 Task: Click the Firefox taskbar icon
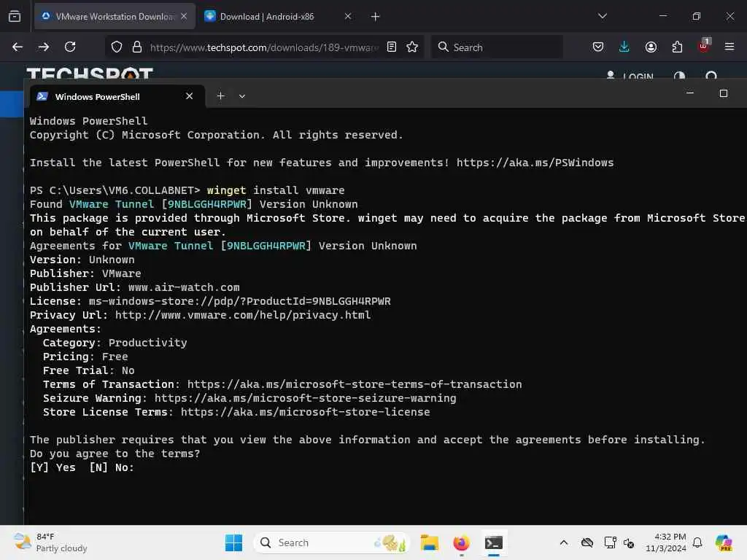(461, 542)
